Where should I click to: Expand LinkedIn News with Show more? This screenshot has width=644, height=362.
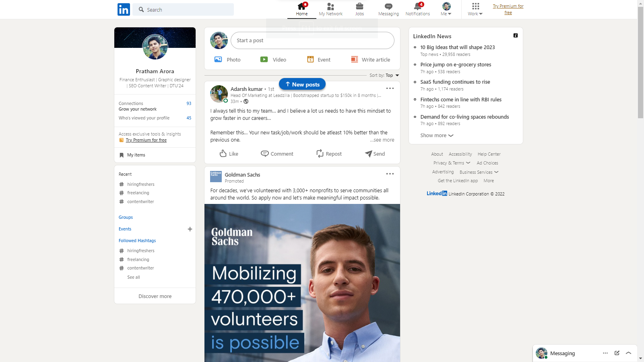(x=436, y=136)
